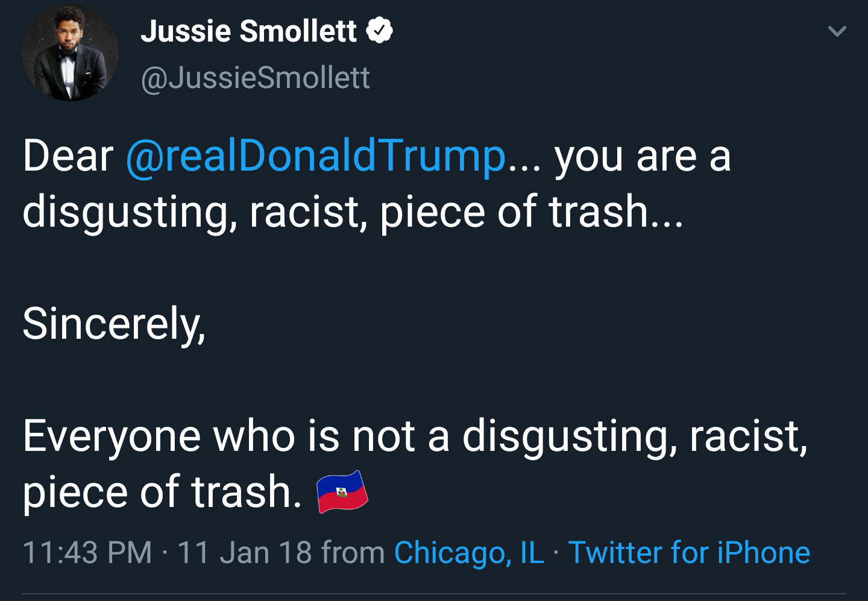Click the 11 Jan 18 date
The width and height of the screenshot is (868, 601).
(245, 553)
